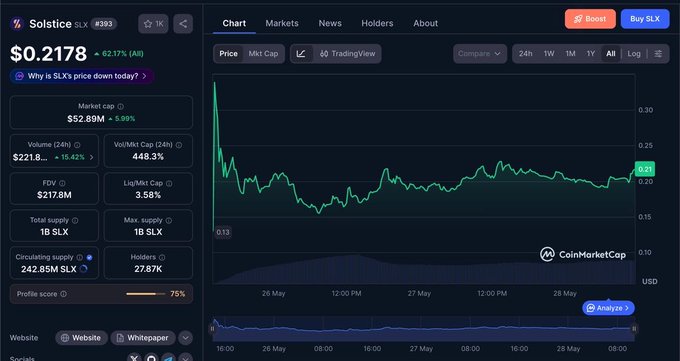Toggle chart to Mkt Cap view
This screenshot has width=680, height=361.
(x=263, y=54)
